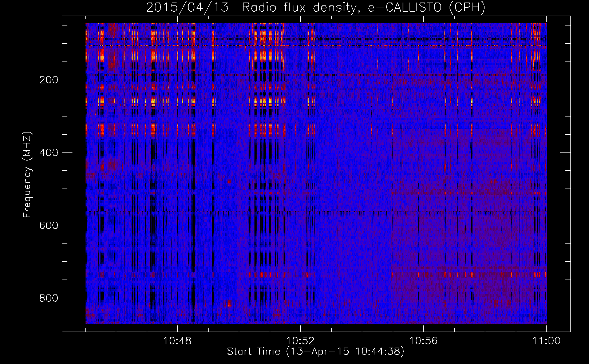Image resolution: width=589 pixels, height=364 pixels.
Task: Click the 10:48 time tick label
Action: pyautogui.click(x=177, y=341)
